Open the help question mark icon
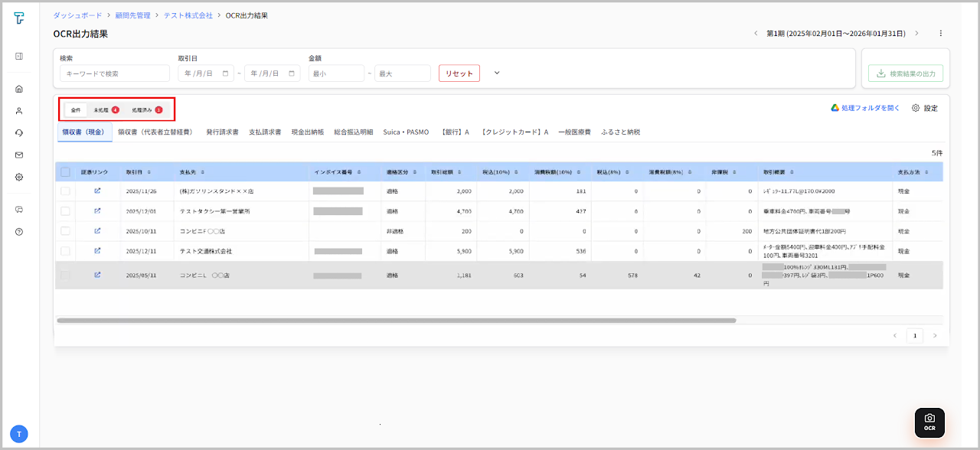Image resolution: width=980 pixels, height=450 pixels. pyautogui.click(x=19, y=231)
